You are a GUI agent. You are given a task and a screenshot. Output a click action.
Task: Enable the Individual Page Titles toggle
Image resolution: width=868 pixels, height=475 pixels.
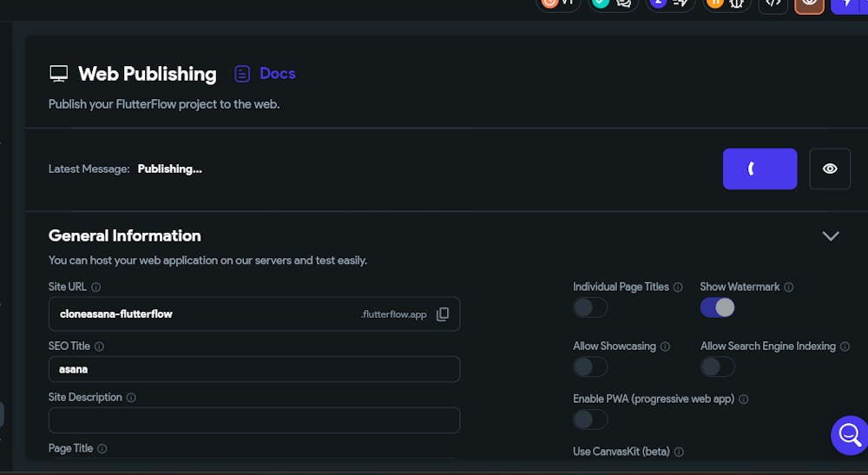pos(590,307)
